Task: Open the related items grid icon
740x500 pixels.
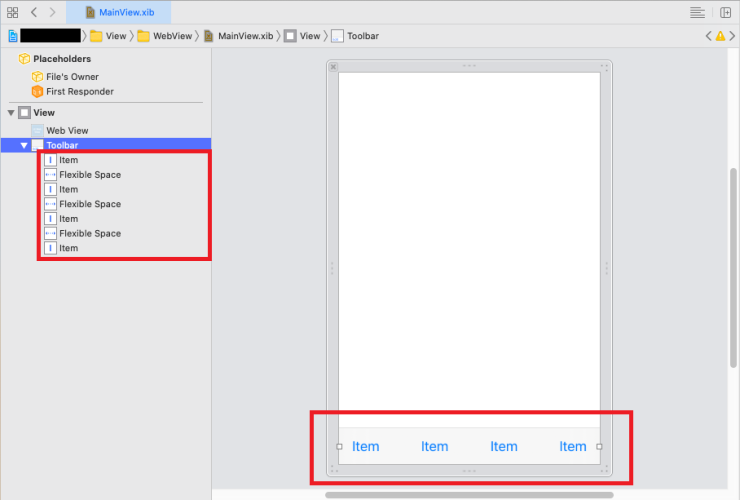Action: (x=13, y=12)
